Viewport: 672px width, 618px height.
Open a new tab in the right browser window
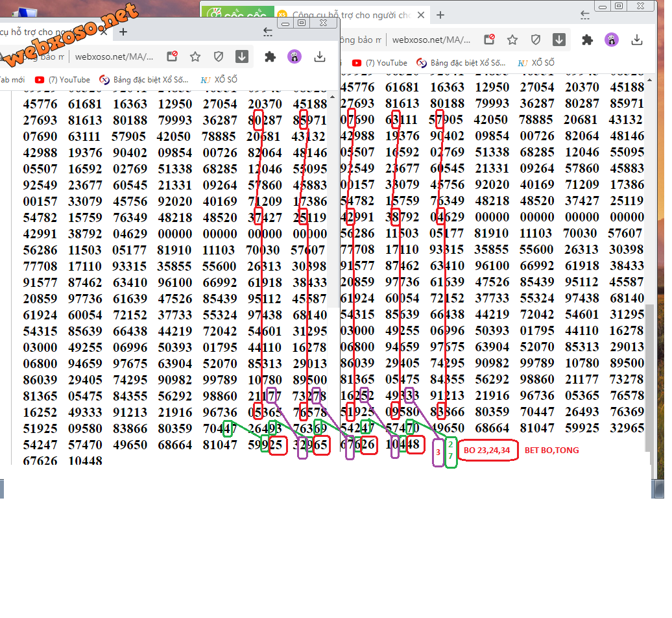pos(440,16)
